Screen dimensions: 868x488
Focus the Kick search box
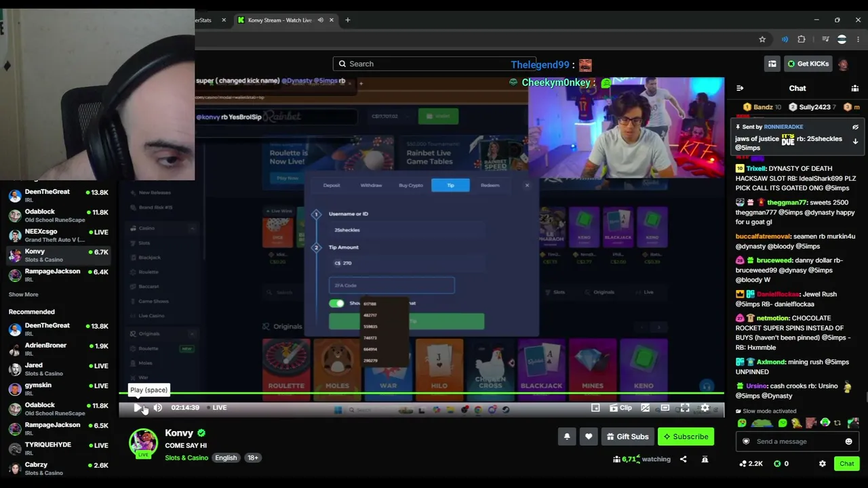pyautogui.click(x=434, y=64)
